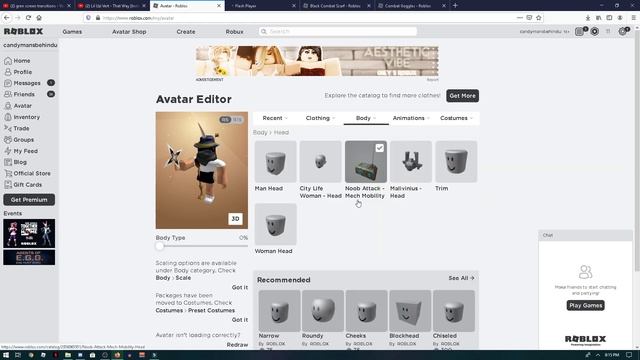The width and height of the screenshot is (640, 360).
Task: Click the Roblox search input field
Action: (338, 31)
